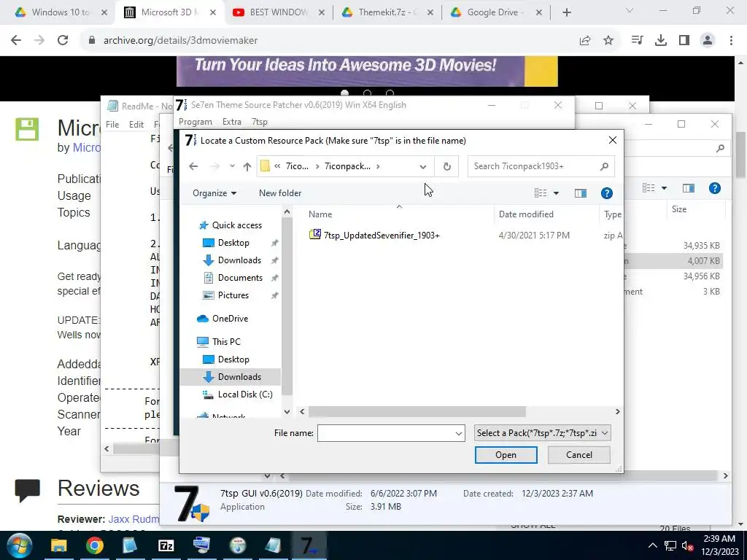Switch to BEST WINDOW YouTube tab

(x=279, y=13)
